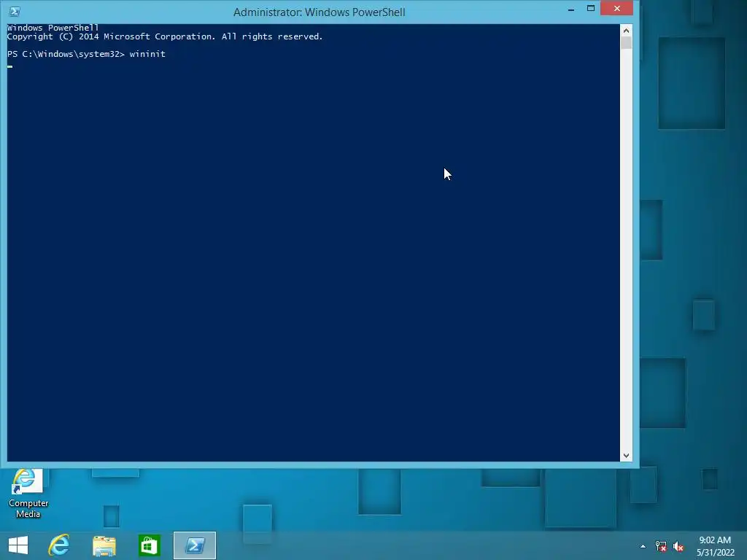Click the 'PS C:\Windows\system32>' prompt text
This screenshot has width=747, height=560.
click(66, 54)
